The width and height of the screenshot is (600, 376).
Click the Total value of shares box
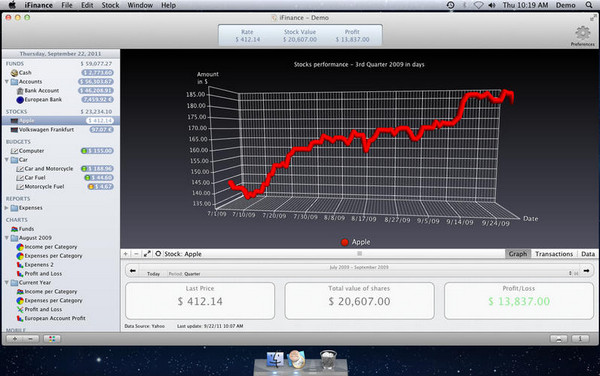[359, 301]
